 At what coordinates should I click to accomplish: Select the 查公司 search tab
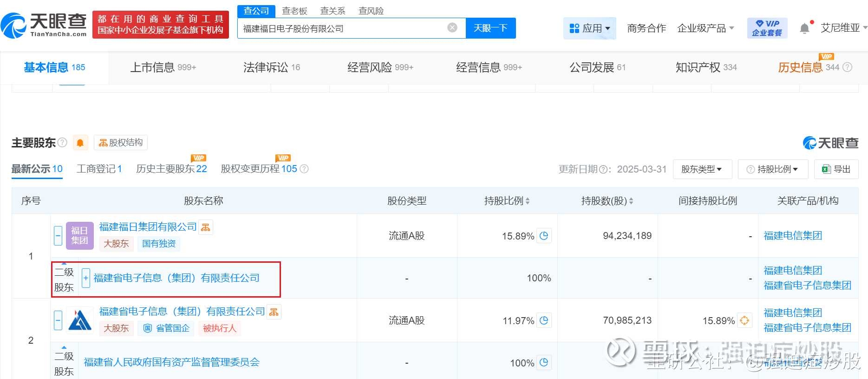256,11
